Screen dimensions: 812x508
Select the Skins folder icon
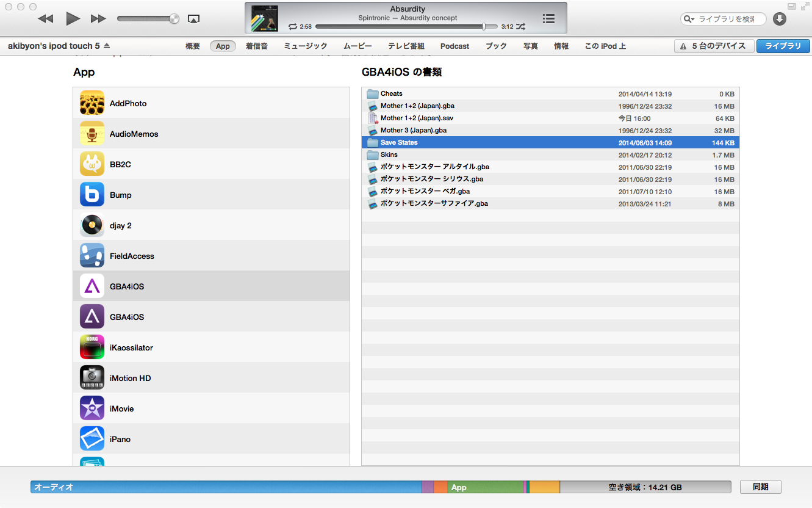pos(373,154)
